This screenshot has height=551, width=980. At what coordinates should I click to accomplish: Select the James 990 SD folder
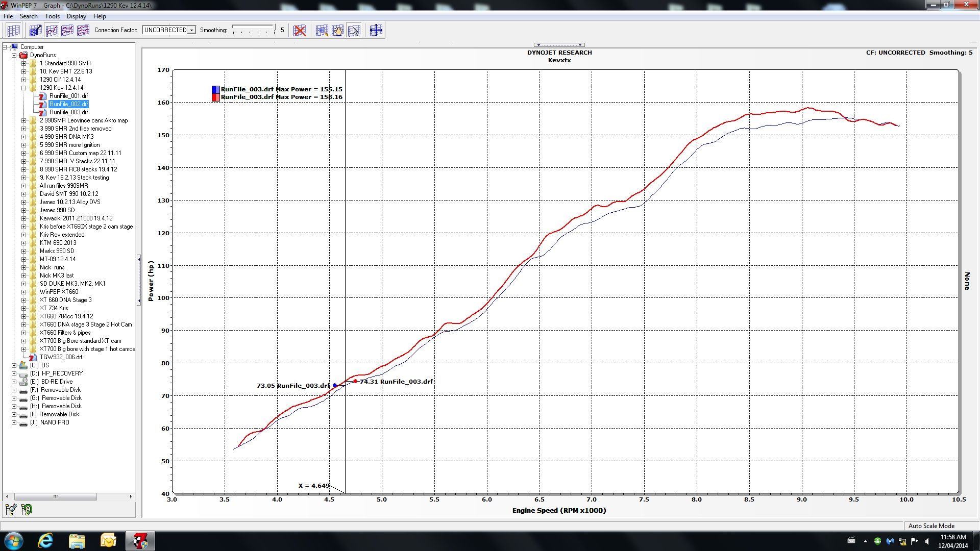tap(57, 210)
